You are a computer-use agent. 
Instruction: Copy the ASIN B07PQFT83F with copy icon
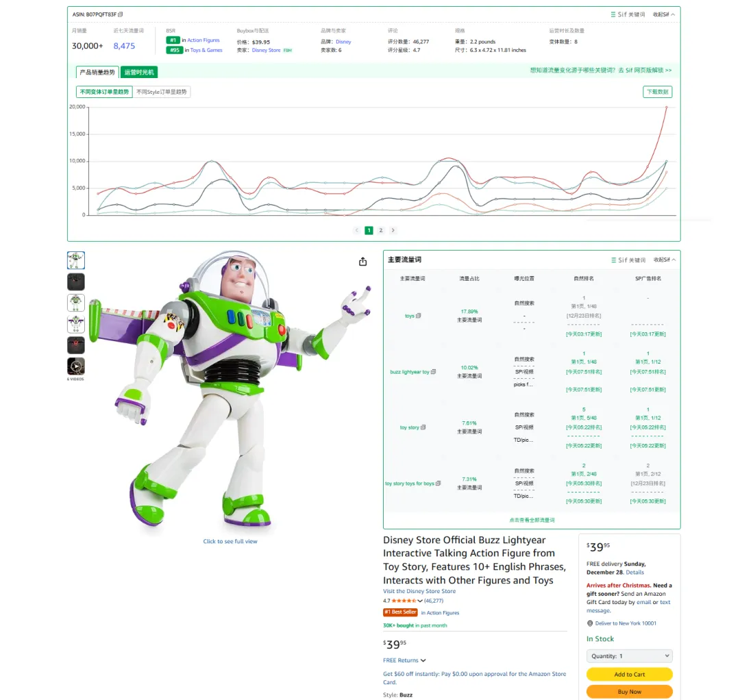tap(121, 14)
